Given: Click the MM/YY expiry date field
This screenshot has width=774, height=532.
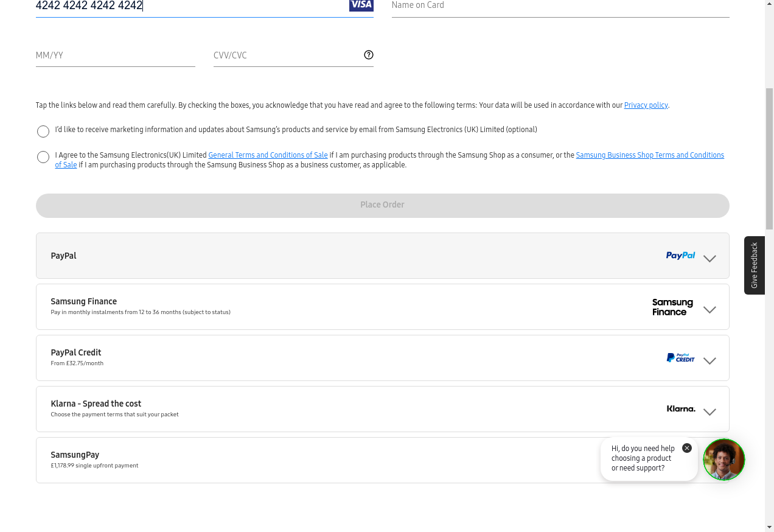Looking at the screenshot, I should [x=115, y=55].
